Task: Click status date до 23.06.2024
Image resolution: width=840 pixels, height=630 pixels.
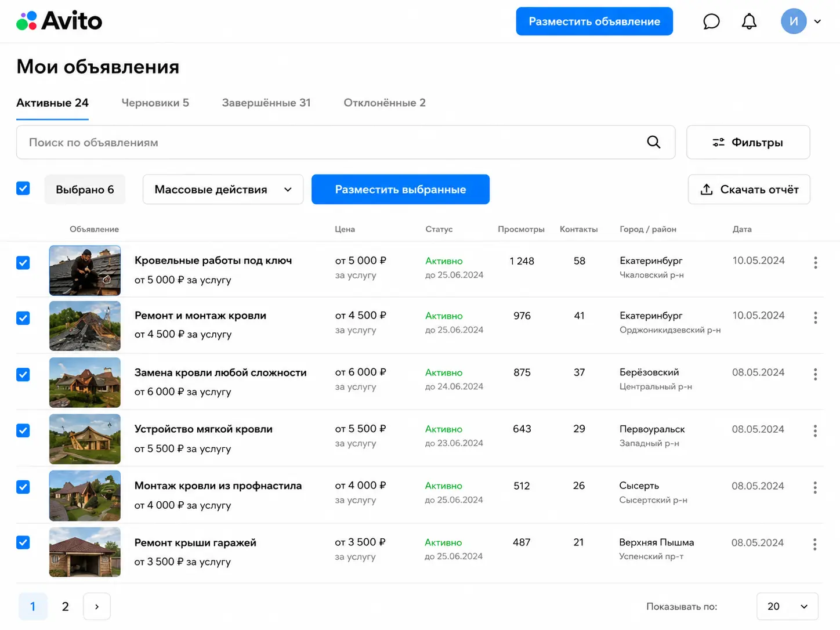Action: [x=454, y=443]
